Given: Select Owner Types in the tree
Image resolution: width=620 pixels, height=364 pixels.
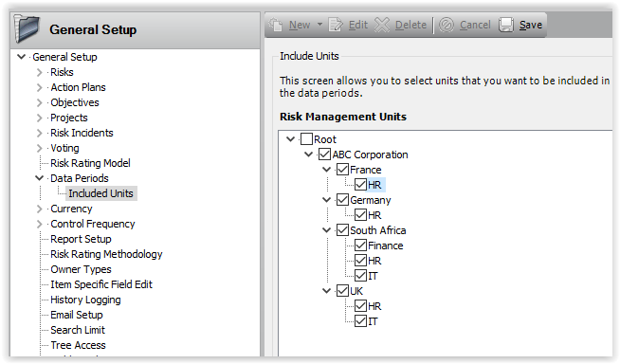Looking at the screenshot, I should pyautogui.click(x=81, y=269).
